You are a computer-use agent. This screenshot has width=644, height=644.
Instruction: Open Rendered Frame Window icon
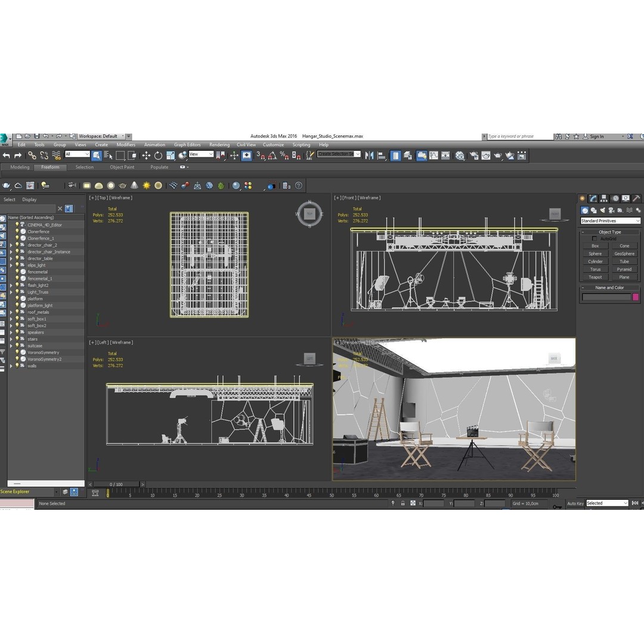[486, 156]
